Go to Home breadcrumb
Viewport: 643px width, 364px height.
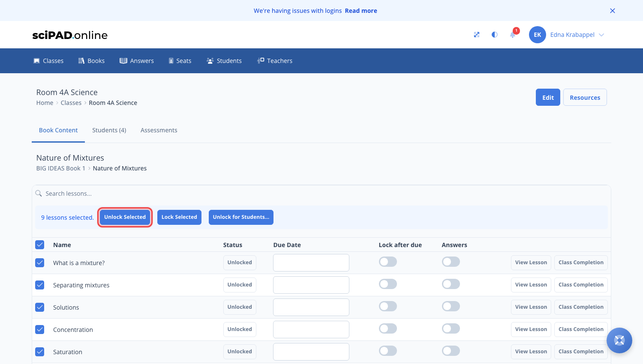45,103
